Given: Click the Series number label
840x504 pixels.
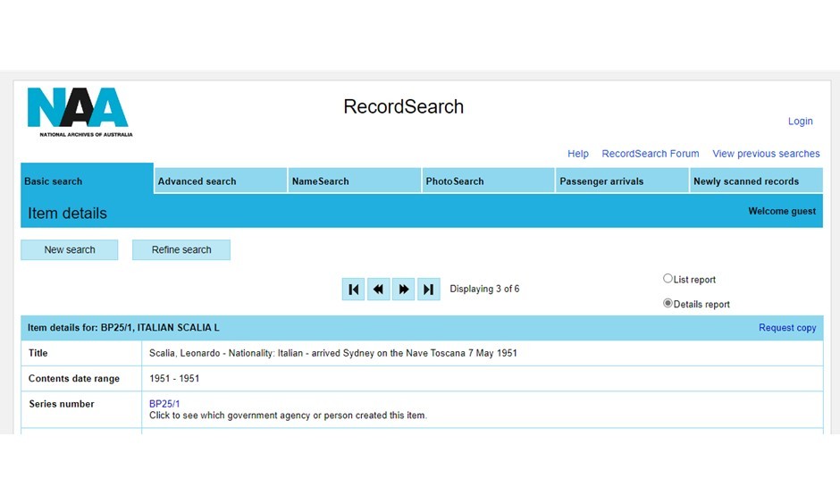Looking at the screenshot, I should (62, 404).
